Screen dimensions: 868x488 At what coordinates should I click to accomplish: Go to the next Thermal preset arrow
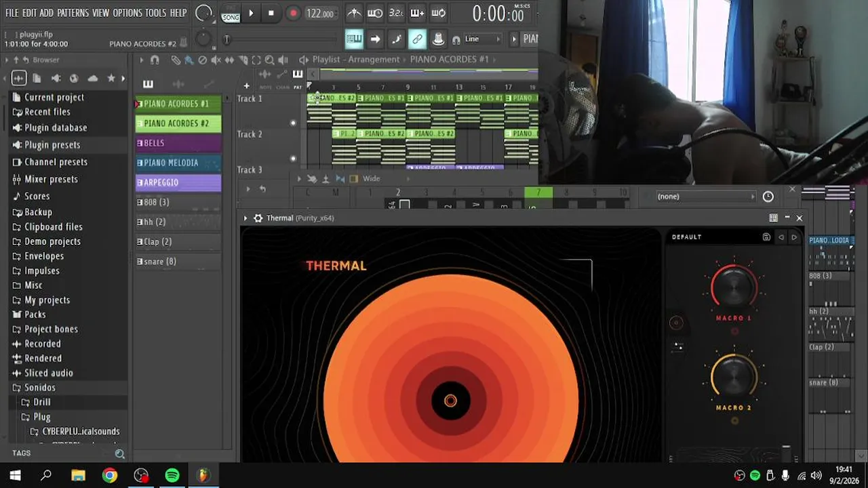[x=794, y=237]
